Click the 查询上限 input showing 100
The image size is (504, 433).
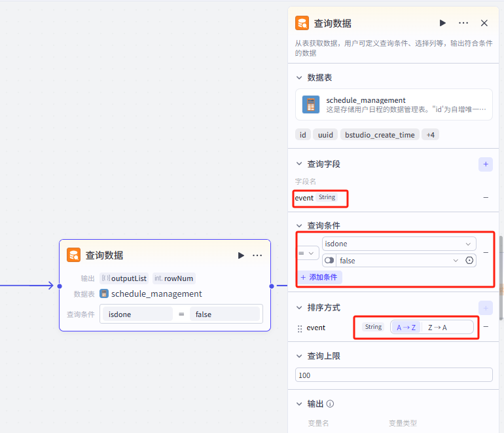[x=393, y=375]
